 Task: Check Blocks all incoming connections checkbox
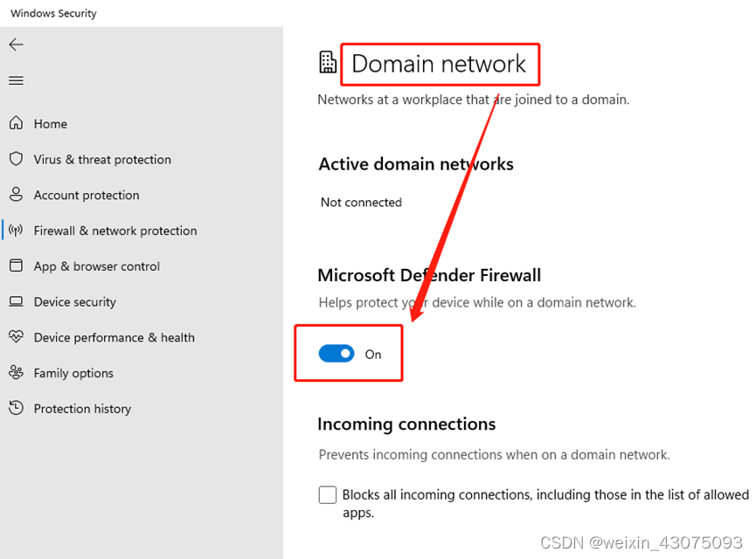[327, 495]
